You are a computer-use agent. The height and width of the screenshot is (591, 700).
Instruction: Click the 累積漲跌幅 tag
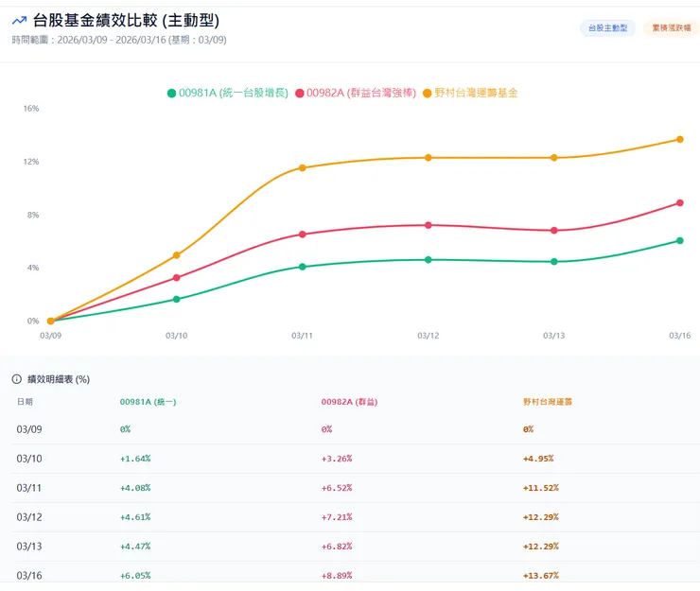tap(672, 28)
